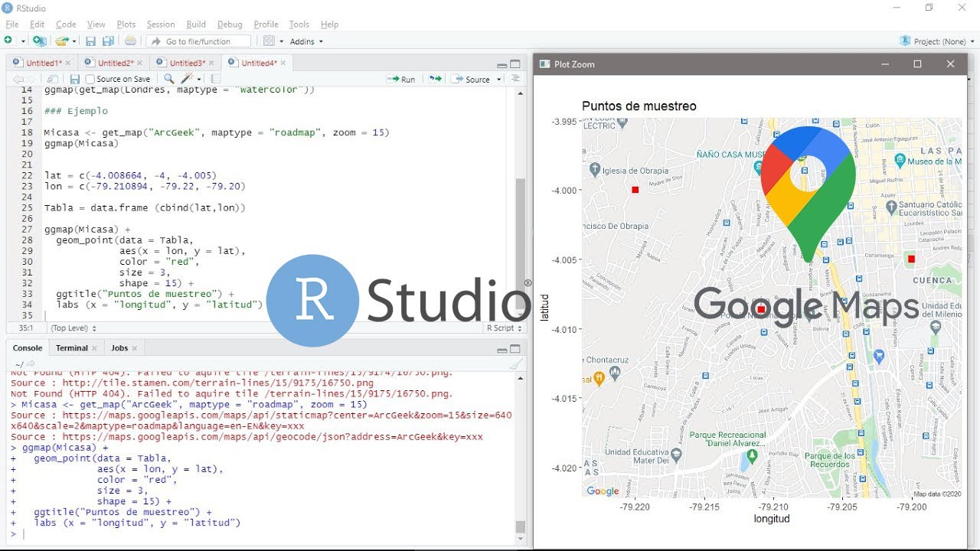Click the Show in new window icon
Viewport: 980px width, 551px height.
(x=52, y=79)
